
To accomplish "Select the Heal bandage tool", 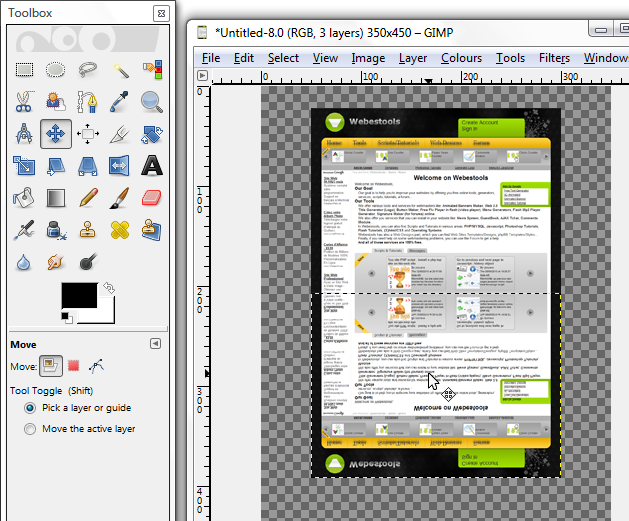I will [x=120, y=230].
